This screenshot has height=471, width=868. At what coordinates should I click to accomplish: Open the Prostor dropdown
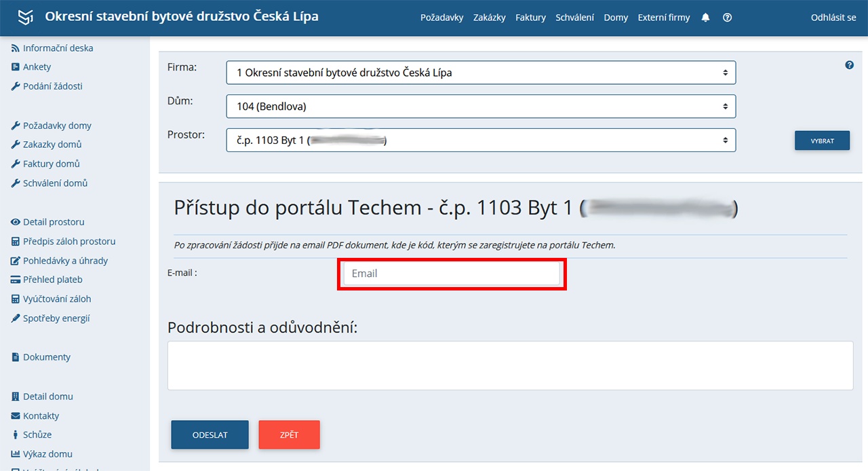tap(480, 140)
